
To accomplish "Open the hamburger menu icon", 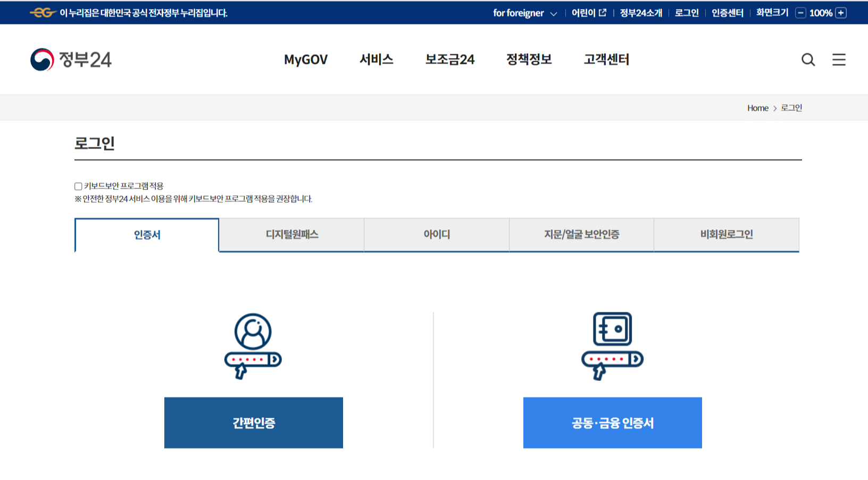I will (x=839, y=60).
